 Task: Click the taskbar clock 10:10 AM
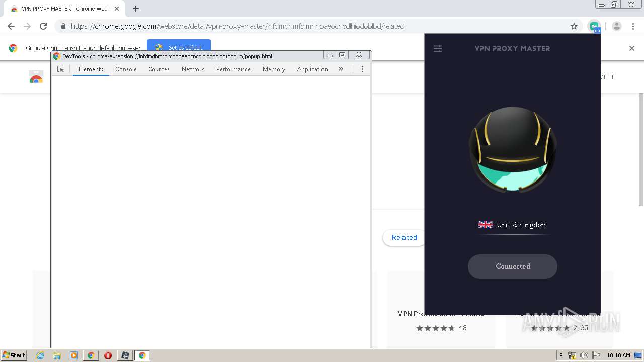coord(618,355)
